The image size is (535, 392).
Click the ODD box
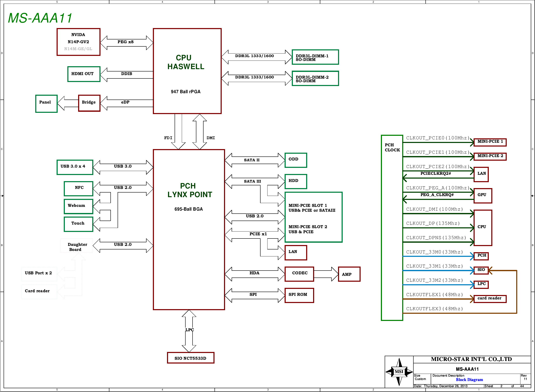pyautogui.click(x=296, y=160)
